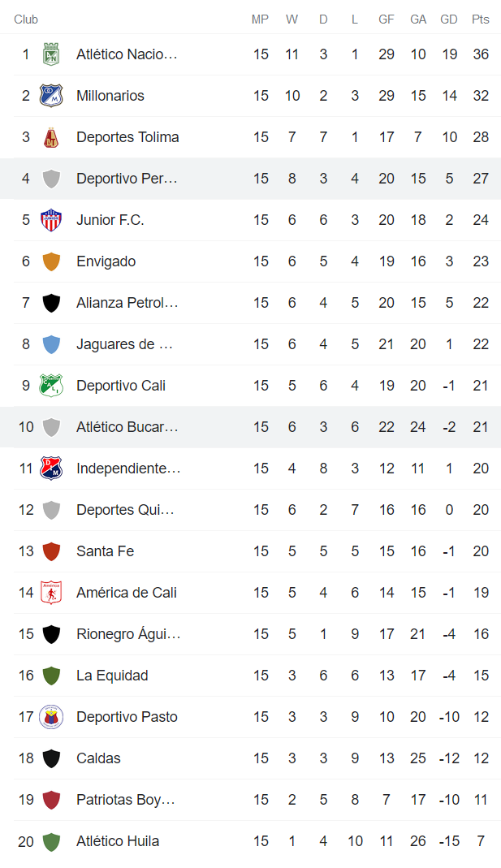Click the Atlético Nacional club crest

(51, 54)
